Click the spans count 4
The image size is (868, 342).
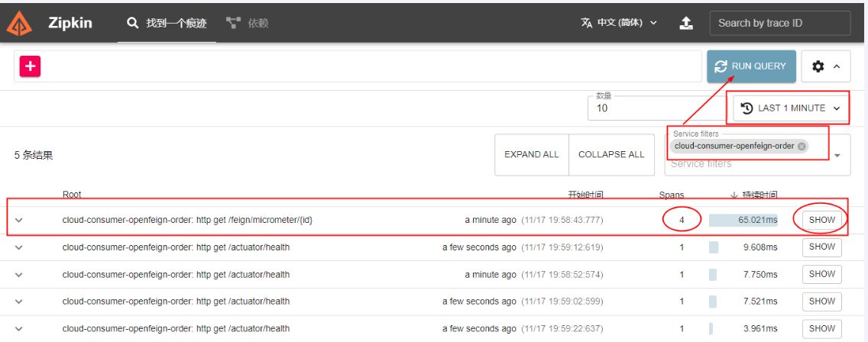point(682,221)
